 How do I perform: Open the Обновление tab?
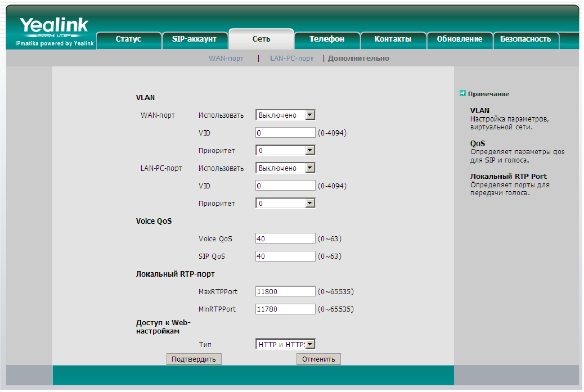(x=459, y=39)
